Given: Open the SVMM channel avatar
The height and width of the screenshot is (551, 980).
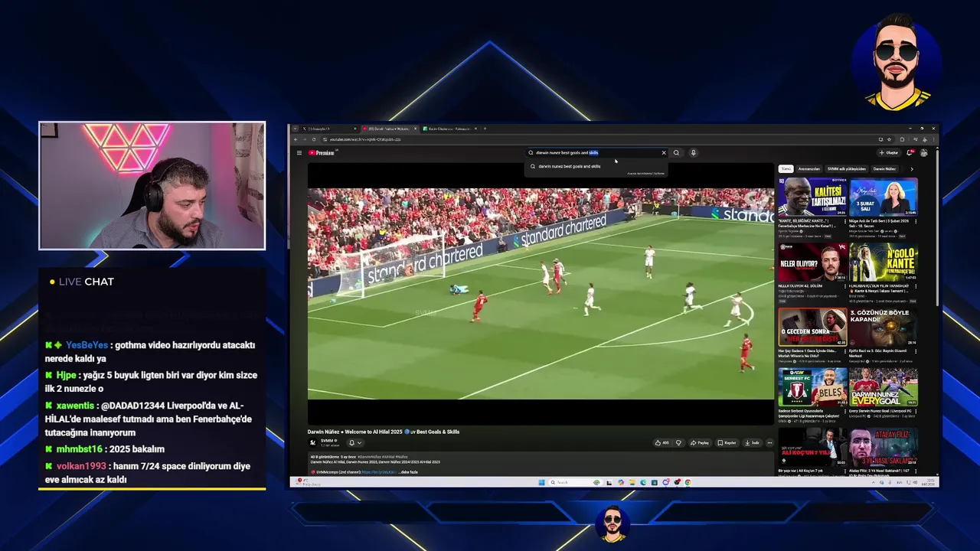Looking at the screenshot, I should (x=312, y=442).
